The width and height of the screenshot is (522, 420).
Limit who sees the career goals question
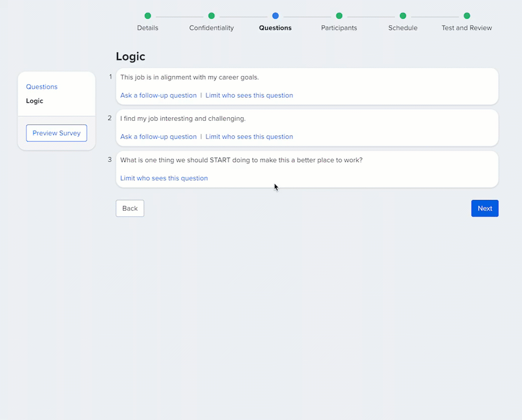(249, 95)
